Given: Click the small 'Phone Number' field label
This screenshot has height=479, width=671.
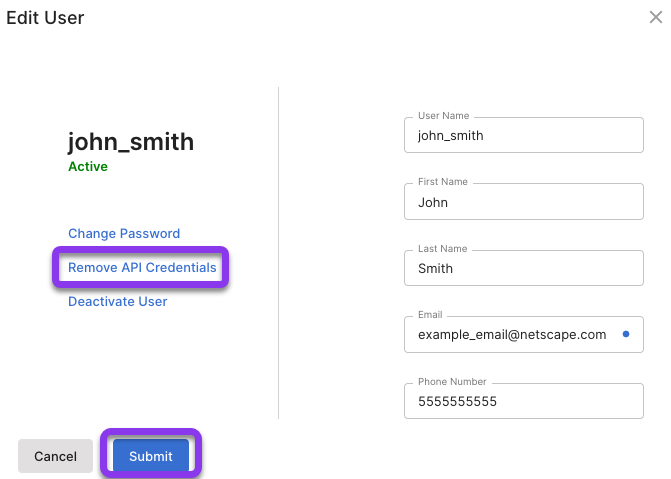Looking at the screenshot, I should 452,381.
